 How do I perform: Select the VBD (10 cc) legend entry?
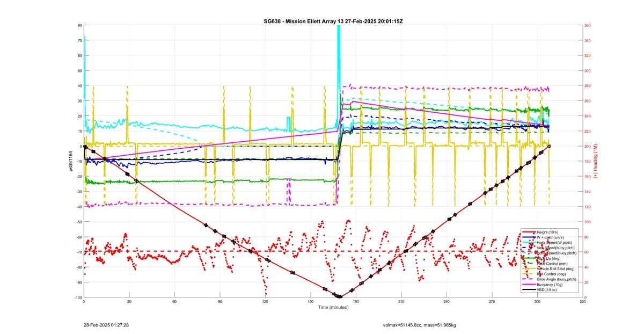(x=547, y=290)
